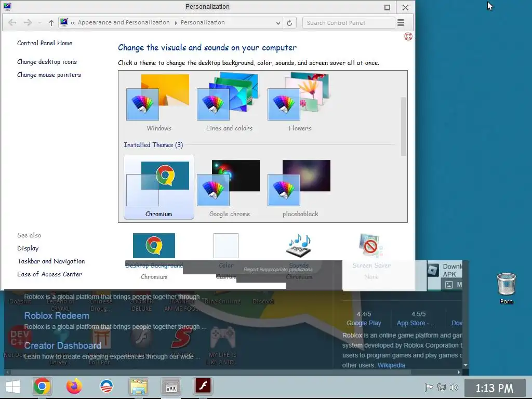Screen dimensions: 532x399
Task: Click the volume speaker tray icon
Action: (454, 387)
